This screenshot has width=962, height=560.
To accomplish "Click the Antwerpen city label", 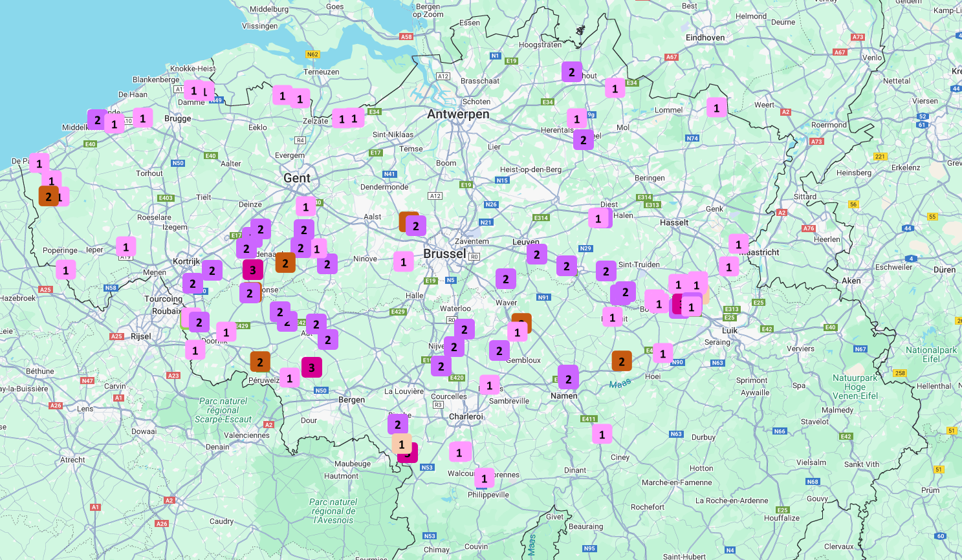I will click(458, 114).
